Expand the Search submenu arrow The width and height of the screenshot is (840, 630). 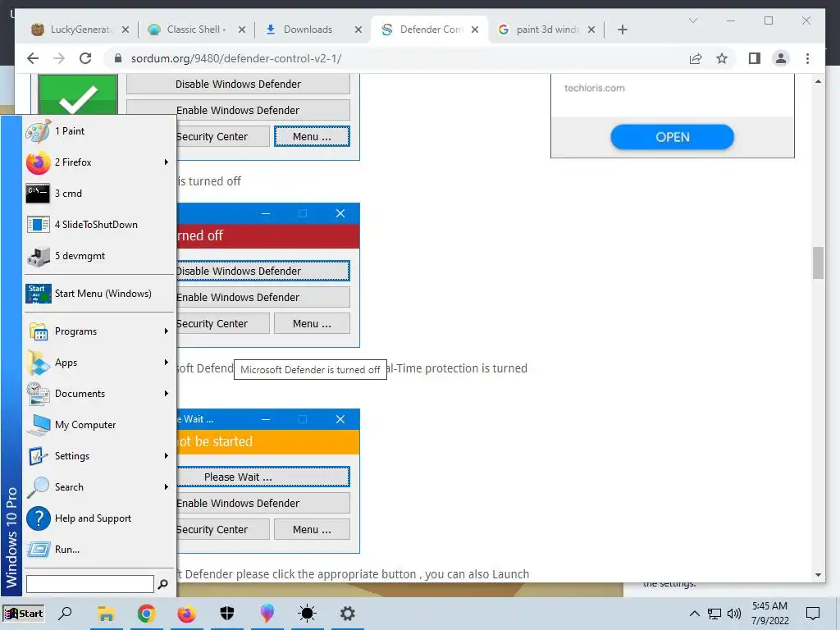click(x=166, y=487)
